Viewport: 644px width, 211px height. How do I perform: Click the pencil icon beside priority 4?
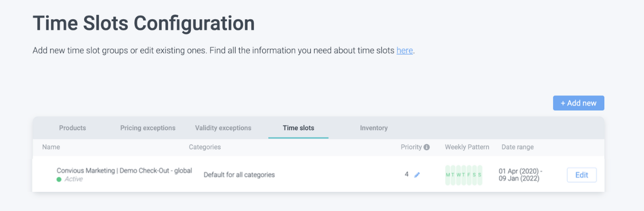pos(417,175)
